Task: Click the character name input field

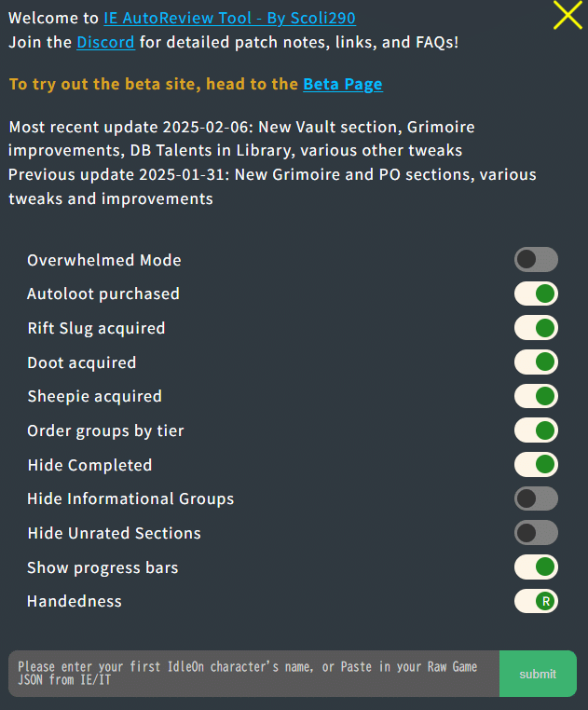Action: tap(253, 674)
